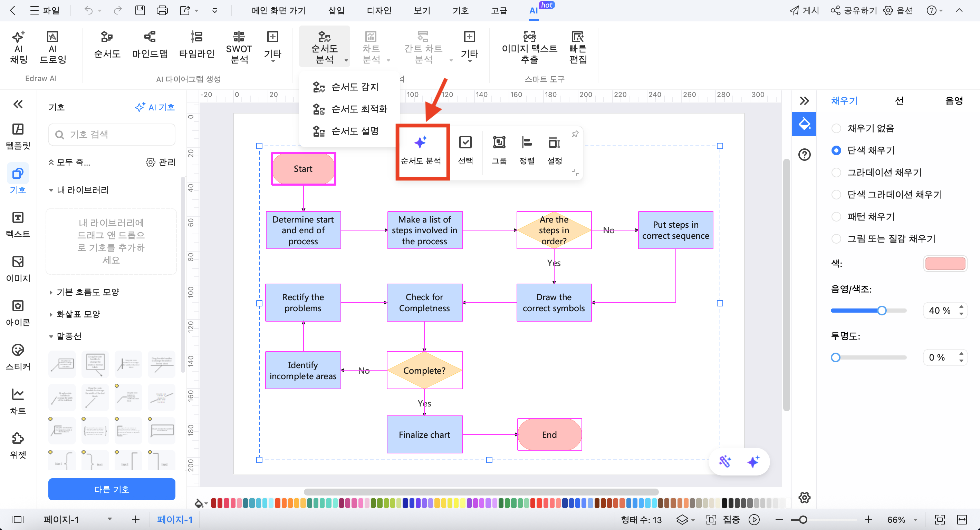Switch to 디자인 ribbon tab
The image size is (980, 530).
pyautogui.click(x=379, y=10)
